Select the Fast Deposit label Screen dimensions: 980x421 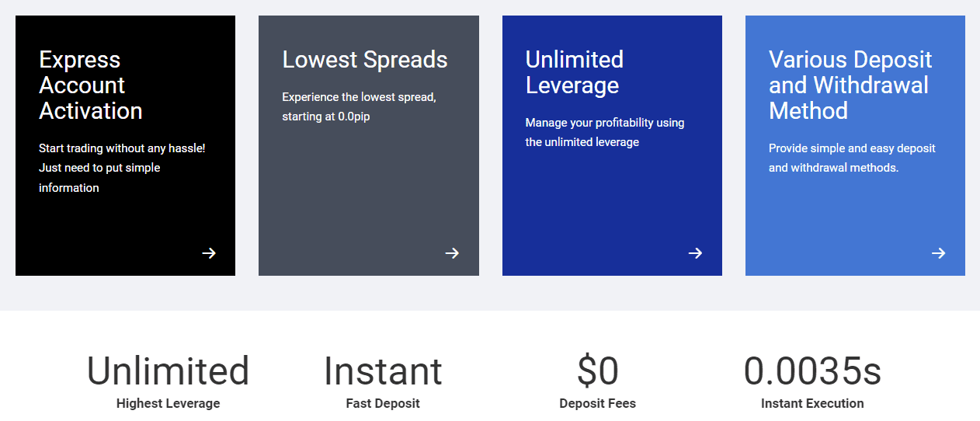[x=383, y=404]
